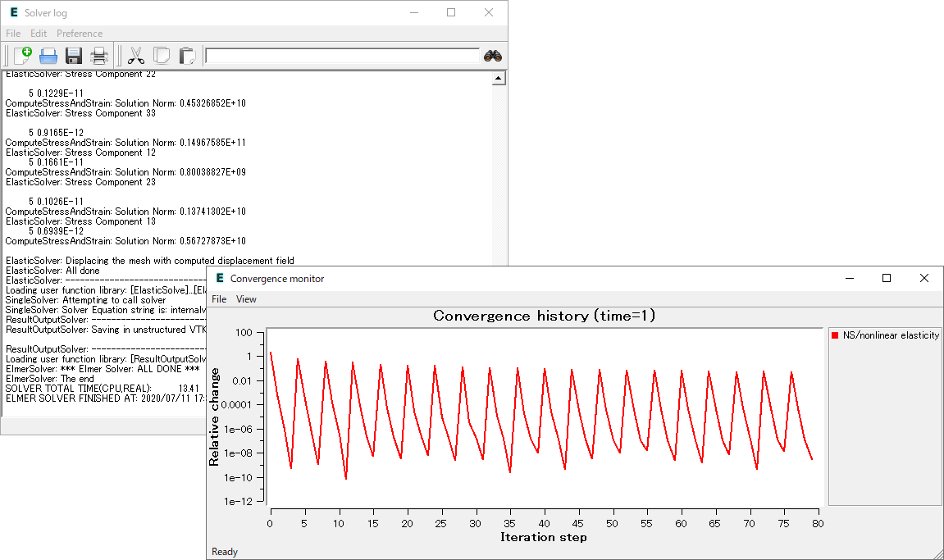The width and height of the screenshot is (944, 560).
Task: Click the '5 0.1026E-11' log line
Action: tap(56, 202)
